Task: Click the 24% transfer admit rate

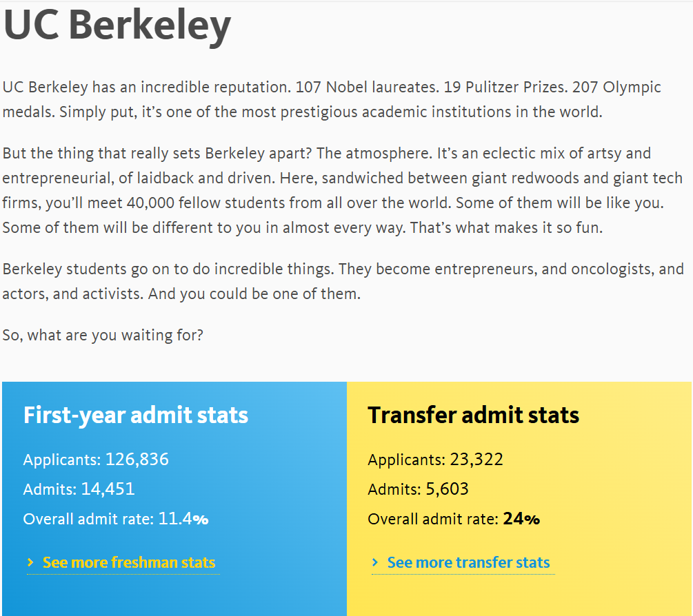Action: pos(521,518)
